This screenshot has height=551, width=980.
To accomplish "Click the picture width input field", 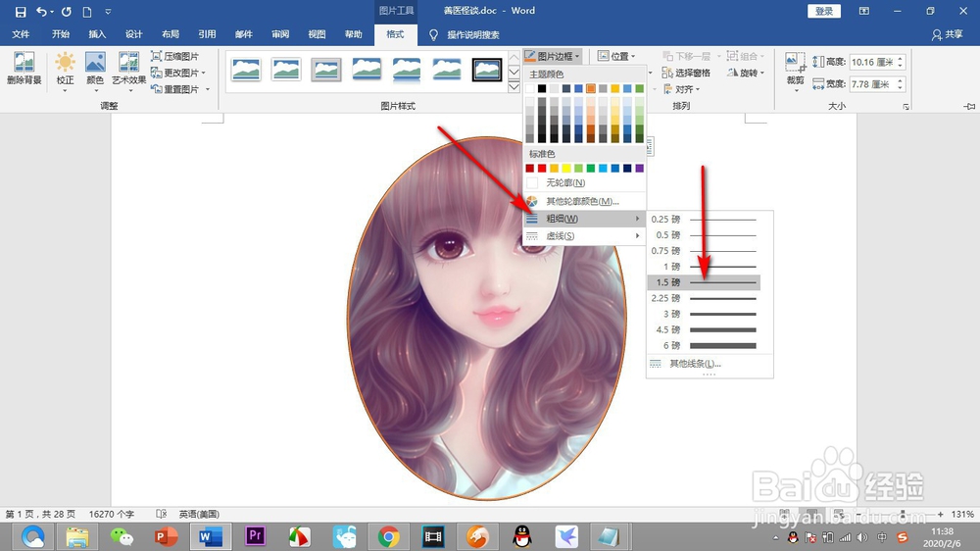I will click(872, 83).
